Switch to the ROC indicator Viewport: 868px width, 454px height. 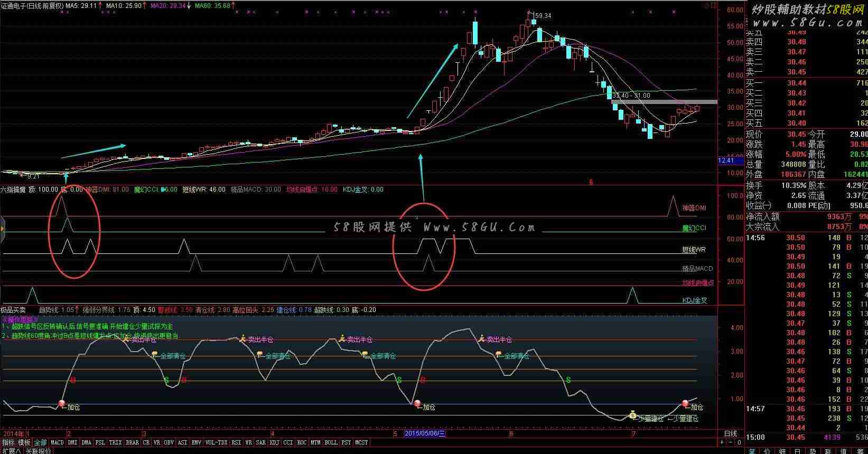point(302,442)
